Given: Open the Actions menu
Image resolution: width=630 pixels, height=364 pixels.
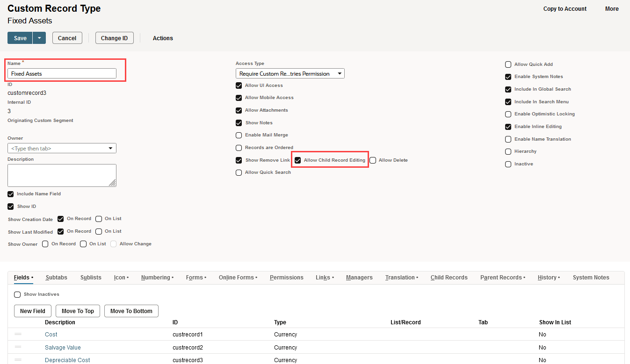Looking at the screenshot, I should [162, 38].
